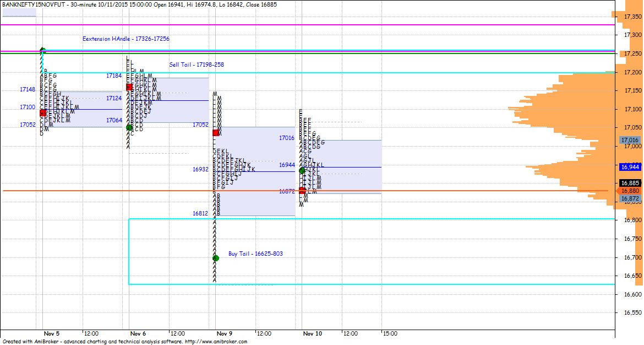Click the Nov 5 date label on the time axis
The image size is (644, 345).
52,333
